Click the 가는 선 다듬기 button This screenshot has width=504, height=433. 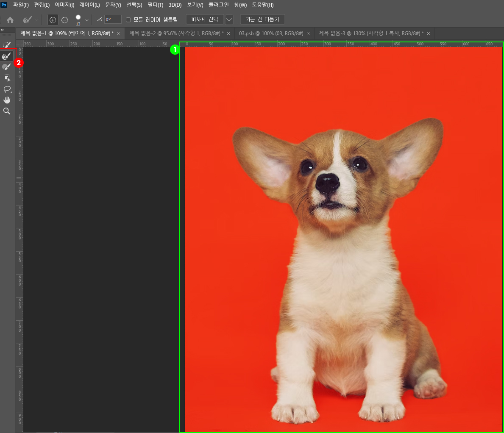pyautogui.click(x=262, y=19)
